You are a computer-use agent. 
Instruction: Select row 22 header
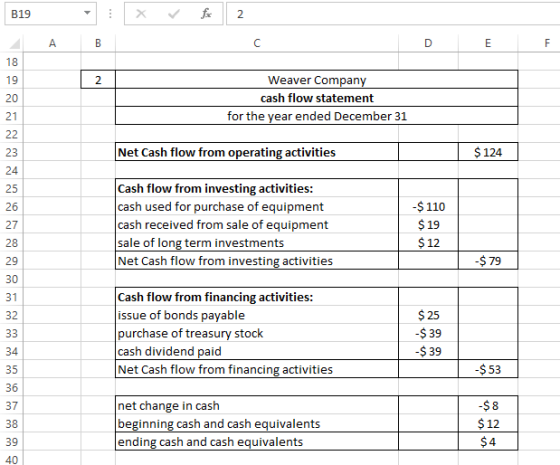point(12,134)
